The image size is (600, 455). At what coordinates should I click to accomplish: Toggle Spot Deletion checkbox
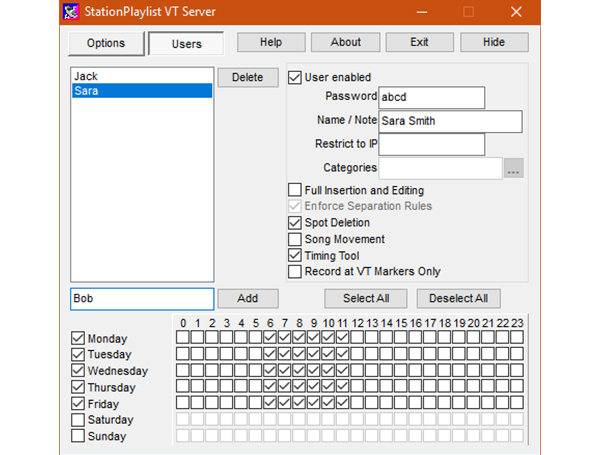point(295,223)
